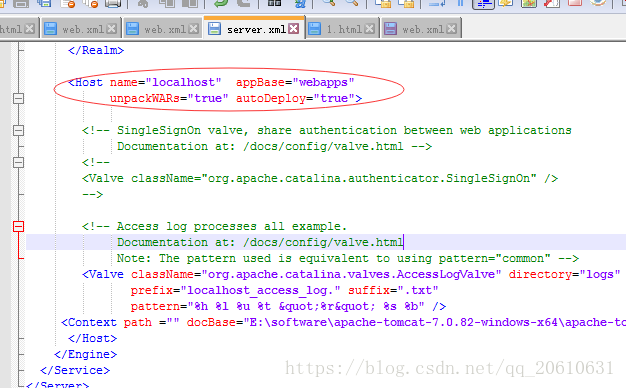Image resolution: width=626 pixels, height=388 pixels.
Task: Click the pattern attribute line
Action: (288, 306)
